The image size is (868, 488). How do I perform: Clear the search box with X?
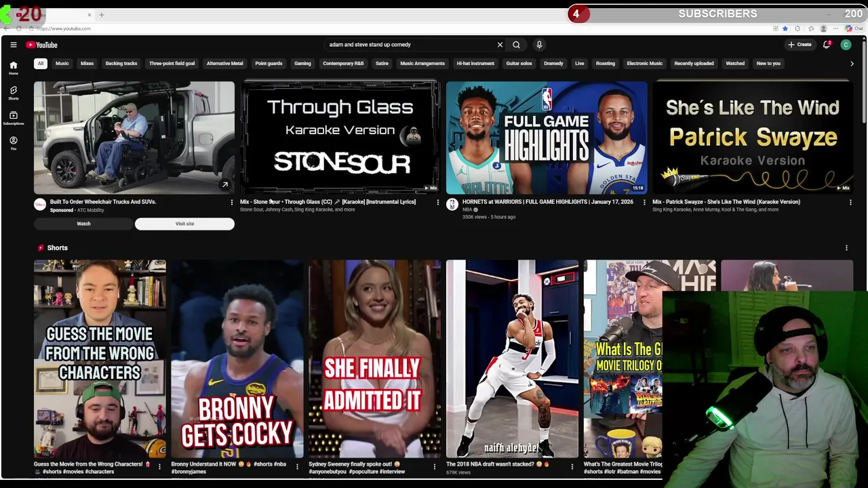[500, 45]
